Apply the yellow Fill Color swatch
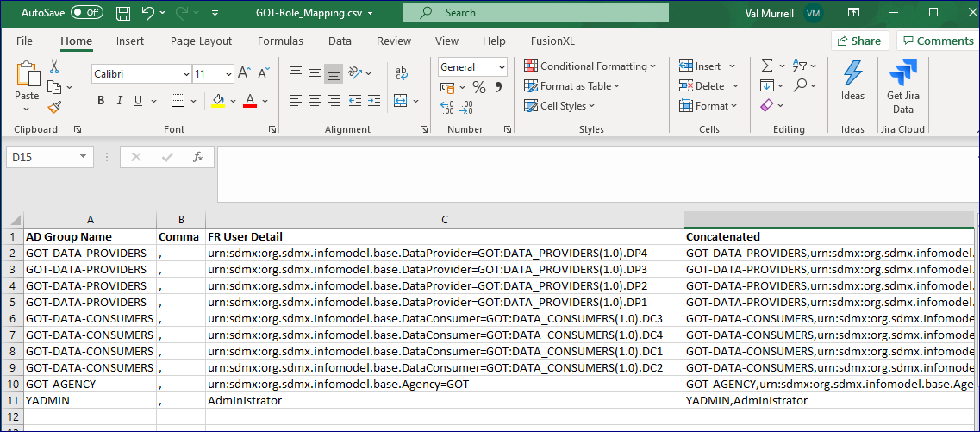The width and height of the screenshot is (980, 432). (218, 101)
